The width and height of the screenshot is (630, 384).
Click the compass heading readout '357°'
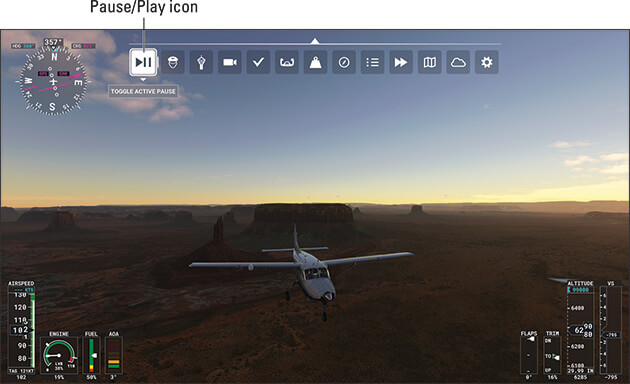(x=53, y=42)
